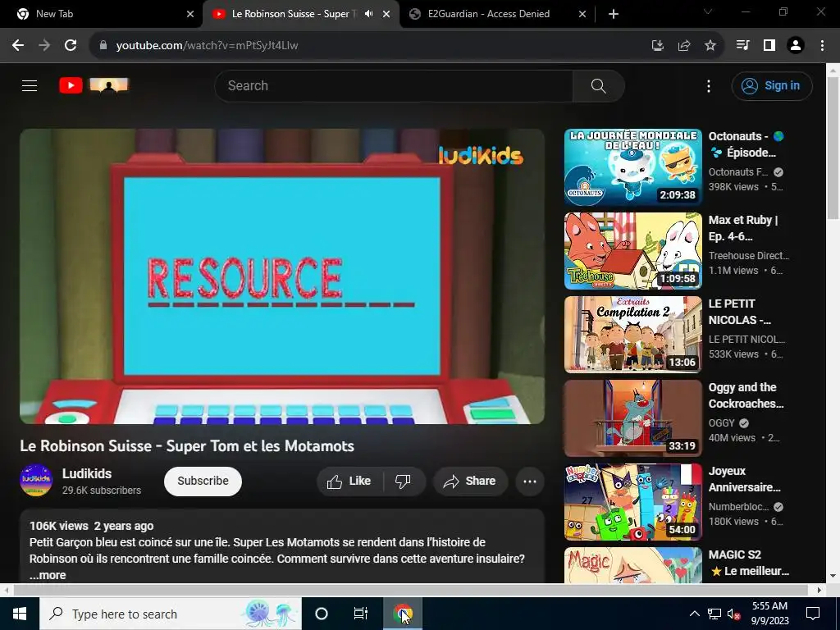This screenshot has width=840, height=630.
Task: Click the Windows taskbar search box
Action: pyautogui.click(x=171, y=614)
